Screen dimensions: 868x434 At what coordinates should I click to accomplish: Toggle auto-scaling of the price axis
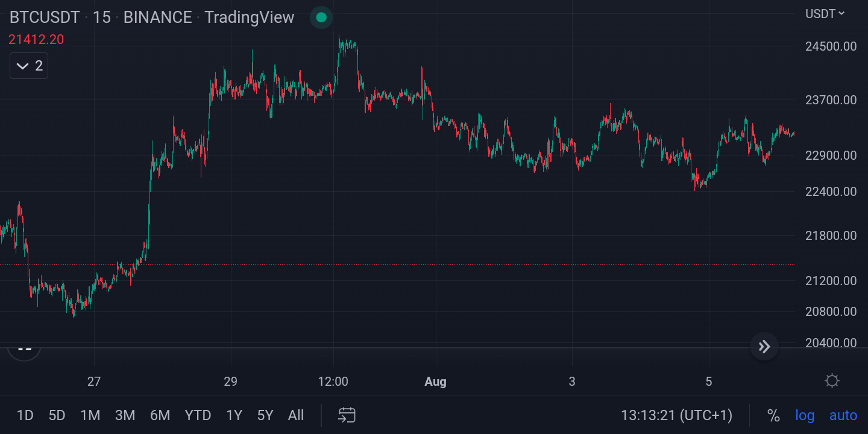point(843,415)
